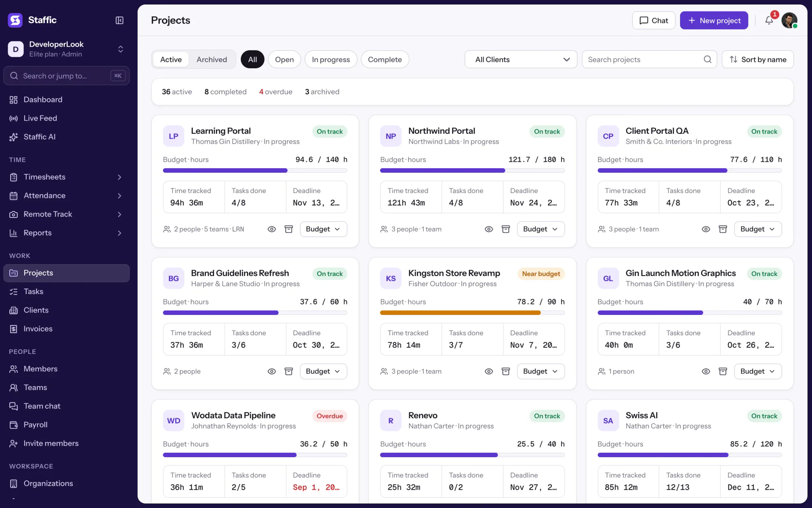Open Staffic AI assistant
The image size is (812, 508).
pos(67,137)
